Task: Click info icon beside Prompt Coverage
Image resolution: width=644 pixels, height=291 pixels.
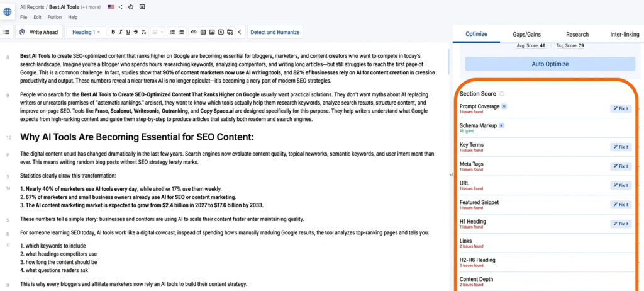Action: [x=504, y=106]
